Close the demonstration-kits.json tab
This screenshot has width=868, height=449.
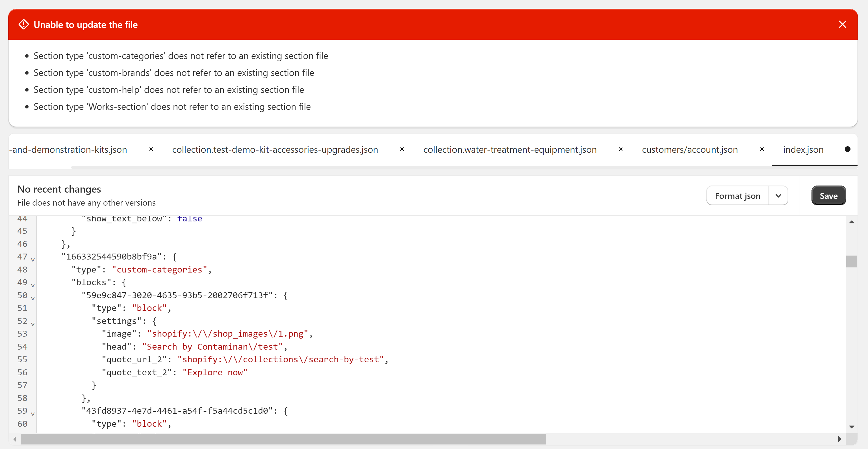pos(151,149)
